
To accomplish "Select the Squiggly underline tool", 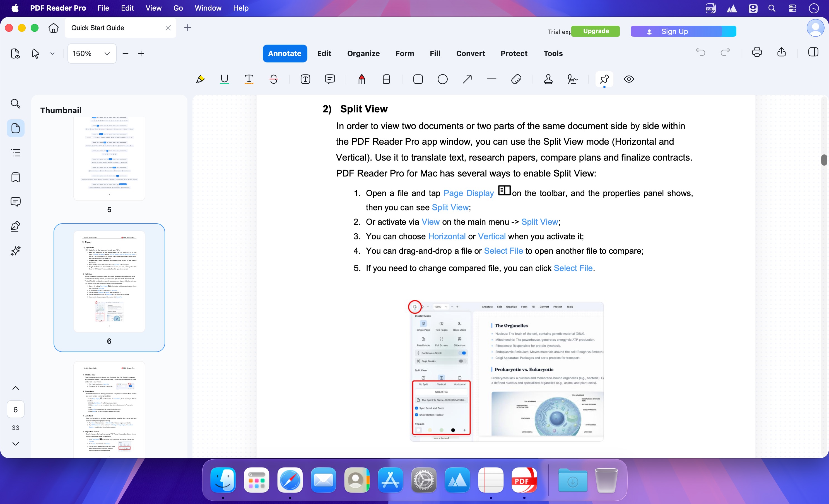I will (249, 79).
